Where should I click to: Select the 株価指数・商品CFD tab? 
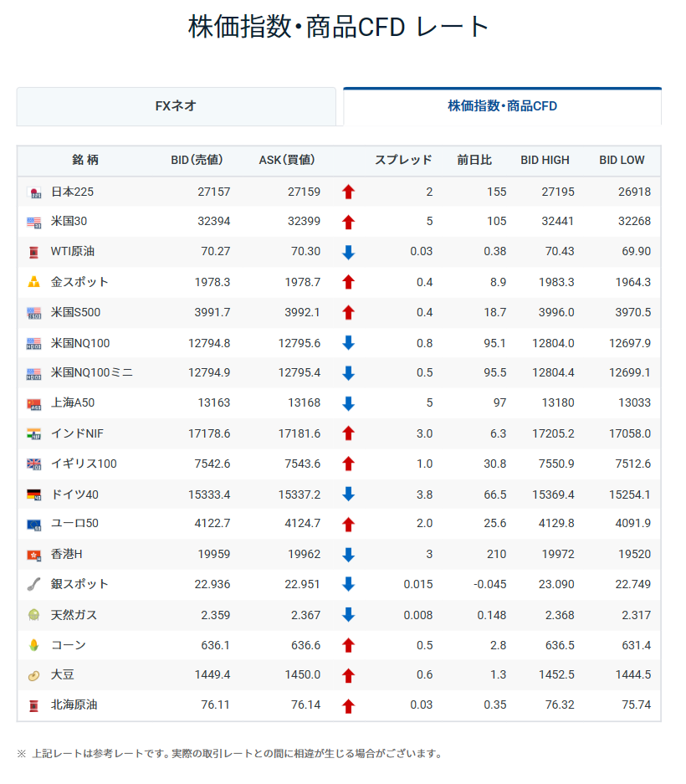503,106
